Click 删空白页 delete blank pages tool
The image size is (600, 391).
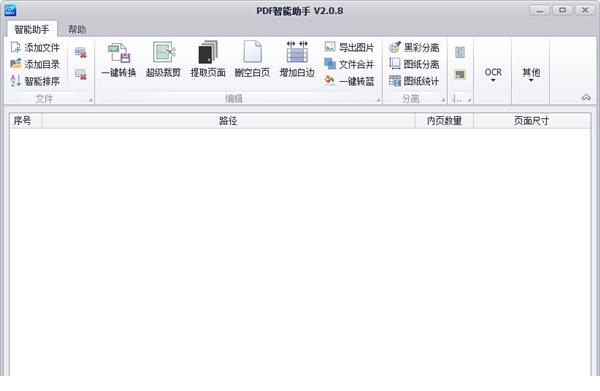coord(252,60)
